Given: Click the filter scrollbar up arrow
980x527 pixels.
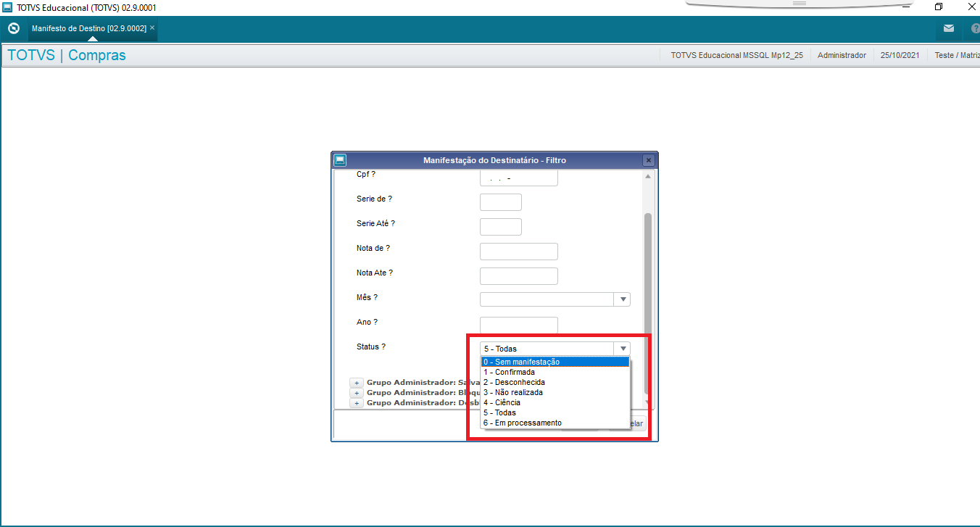Looking at the screenshot, I should [647, 176].
